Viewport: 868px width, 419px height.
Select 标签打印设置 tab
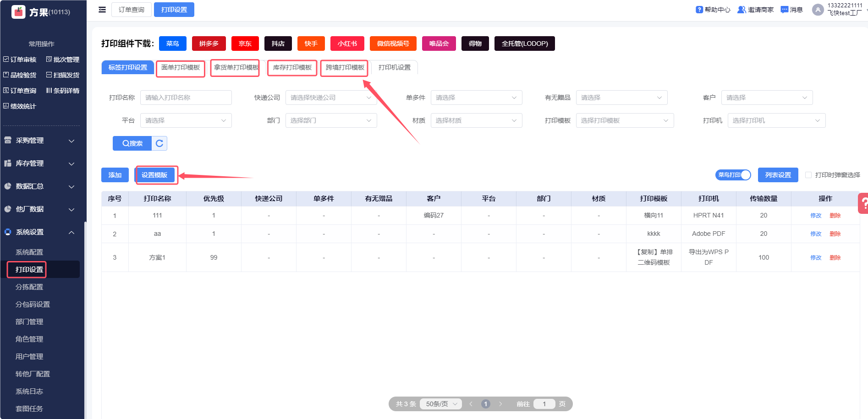(x=128, y=67)
